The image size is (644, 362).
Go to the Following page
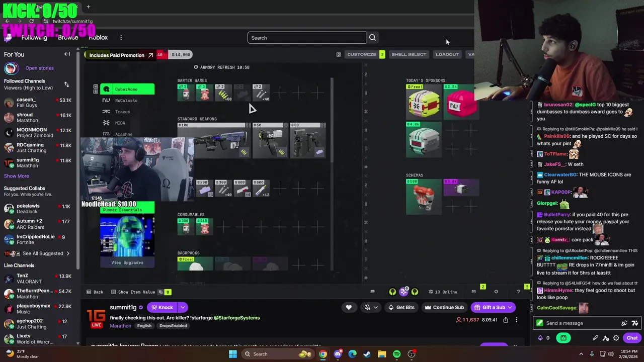[x=34, y=38]
